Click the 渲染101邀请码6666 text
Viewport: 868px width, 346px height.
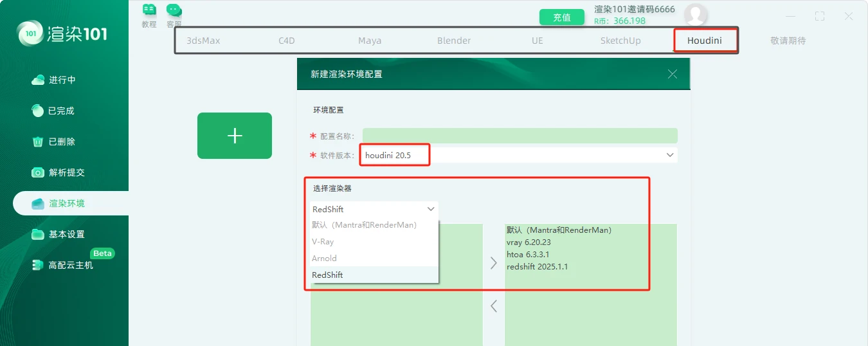(635, 9)
